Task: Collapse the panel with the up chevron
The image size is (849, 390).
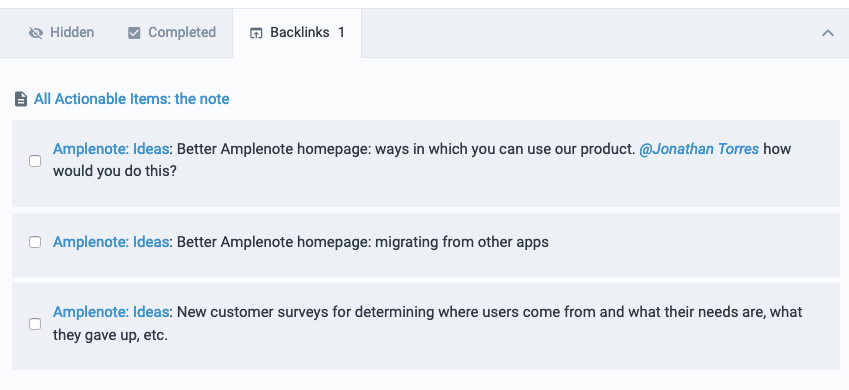Action: pyautogui.click(x=827, y=33)
